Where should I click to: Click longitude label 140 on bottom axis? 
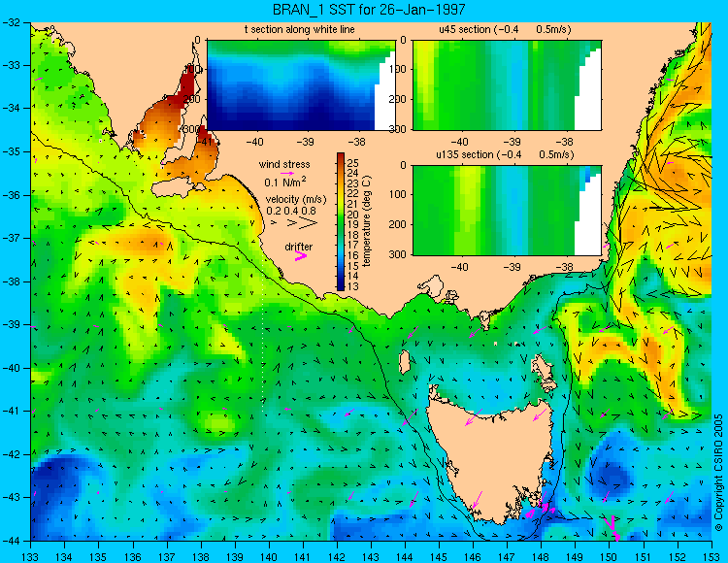[x=268, y=557]
